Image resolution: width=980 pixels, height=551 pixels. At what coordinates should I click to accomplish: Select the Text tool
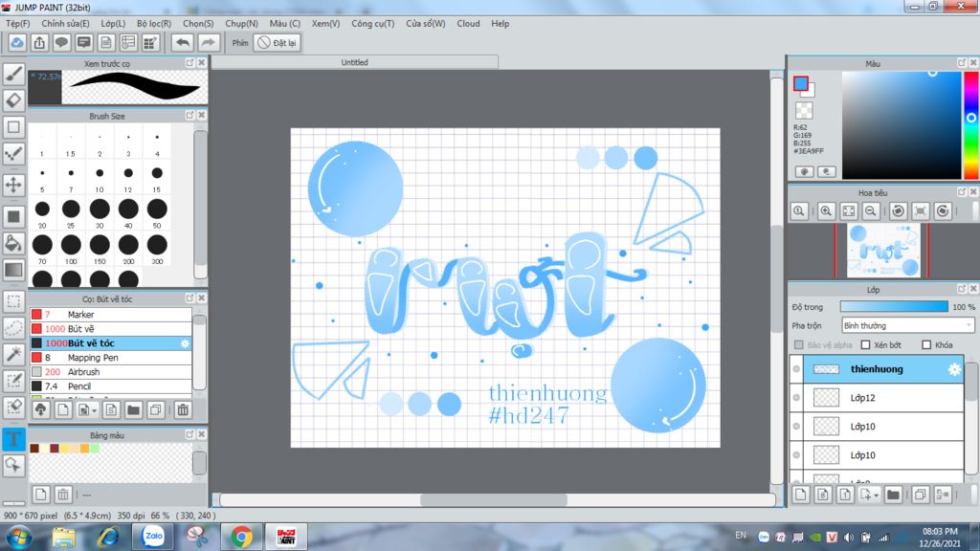13,438
